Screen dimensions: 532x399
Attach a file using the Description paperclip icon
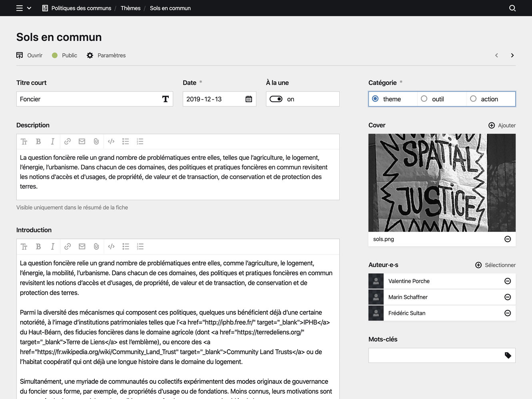[x=96, y=141]
